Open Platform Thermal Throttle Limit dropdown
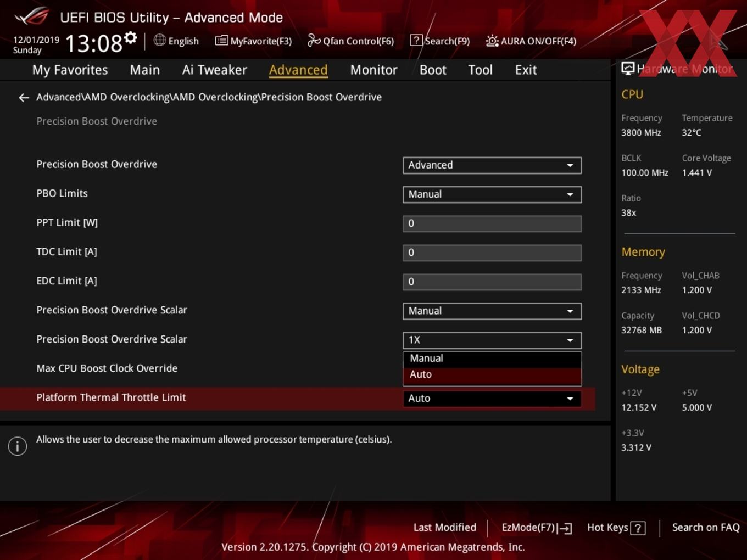This screenshot has width=747, height=560. coord(492,399)
